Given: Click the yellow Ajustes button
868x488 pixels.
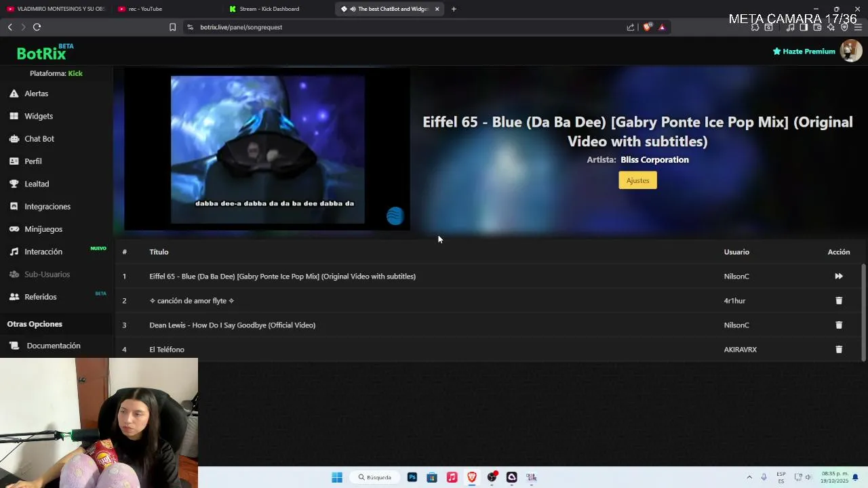Looking at the screenshot, I should click(637, 180).
